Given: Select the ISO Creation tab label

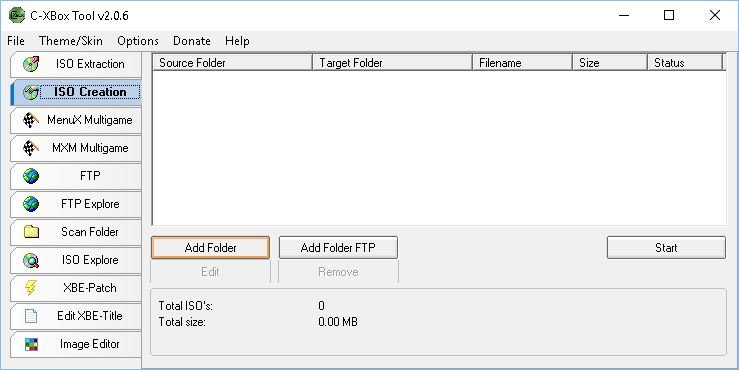Looking at the screenshot, I should tap(90, 92).
